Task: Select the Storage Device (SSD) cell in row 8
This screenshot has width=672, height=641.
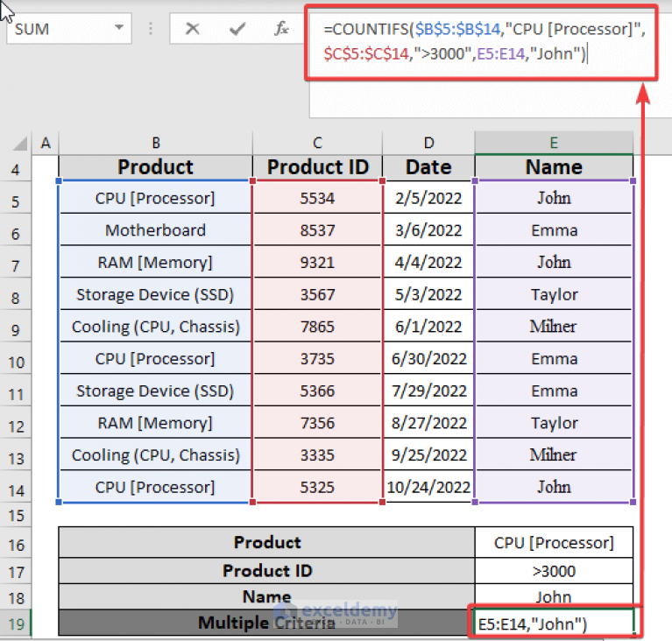Action: click(156, 294)
